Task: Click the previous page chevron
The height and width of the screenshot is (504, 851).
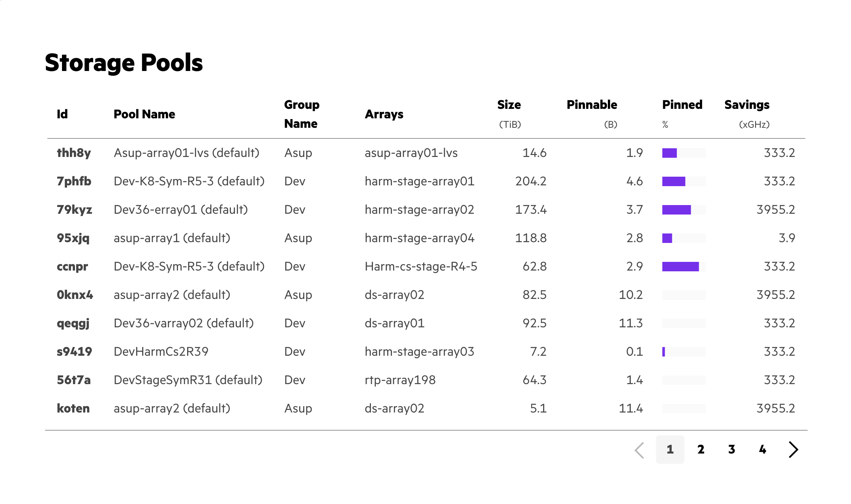Action: (639, 450)
